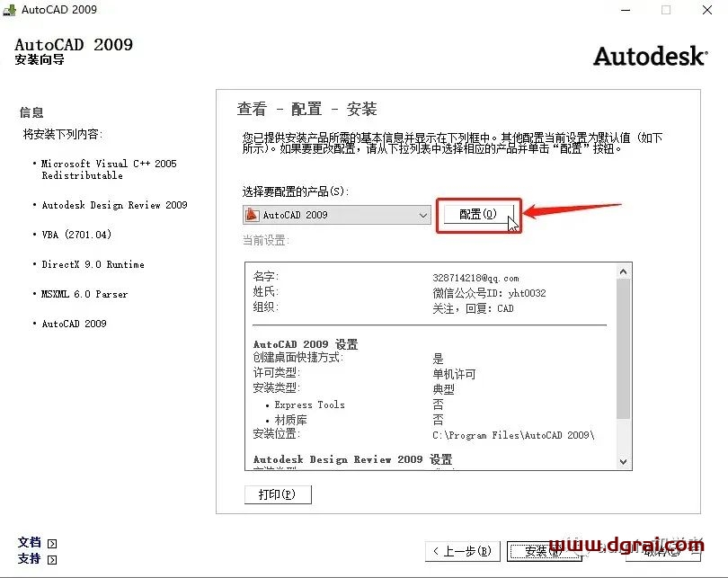Viewport: 728px width, 578px height.
Task: Click the 打印(P) print button
Action: point(278,494)
